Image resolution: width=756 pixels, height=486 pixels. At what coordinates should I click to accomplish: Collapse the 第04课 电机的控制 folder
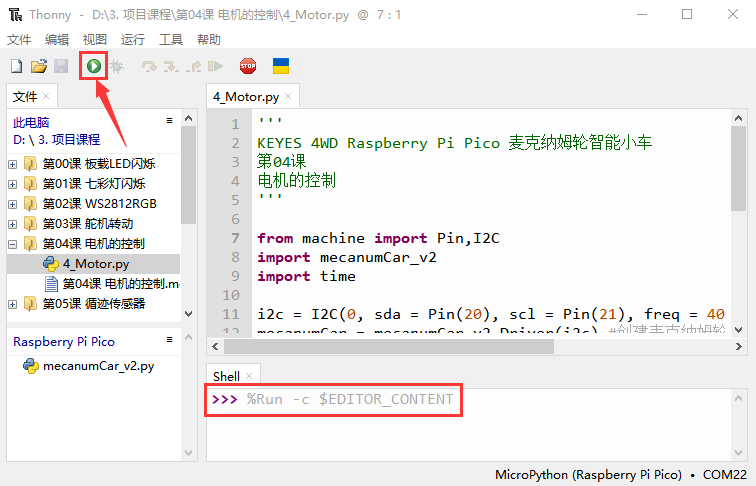[x=13, y=244]
